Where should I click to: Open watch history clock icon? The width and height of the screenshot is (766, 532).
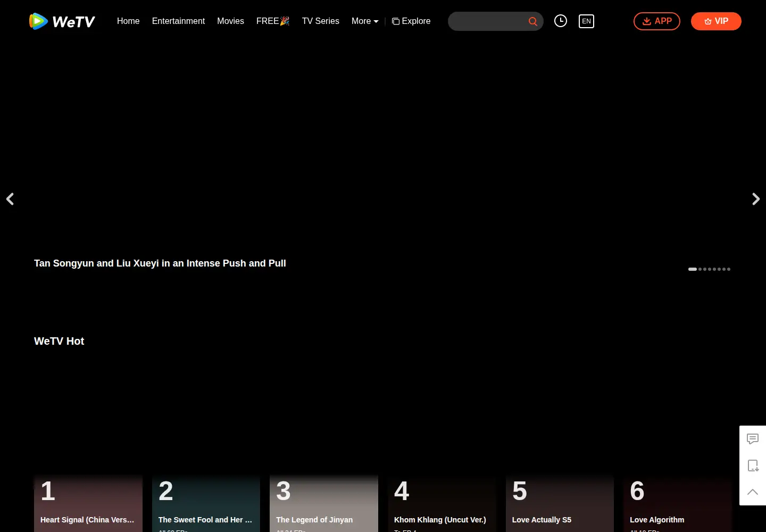tap(561, 21)
